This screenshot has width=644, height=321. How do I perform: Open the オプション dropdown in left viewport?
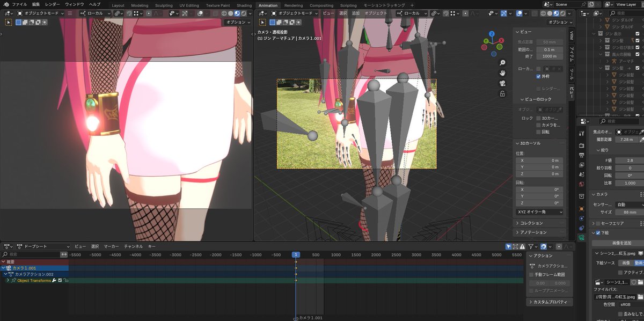pyautogui.click(x=237, y=22)
